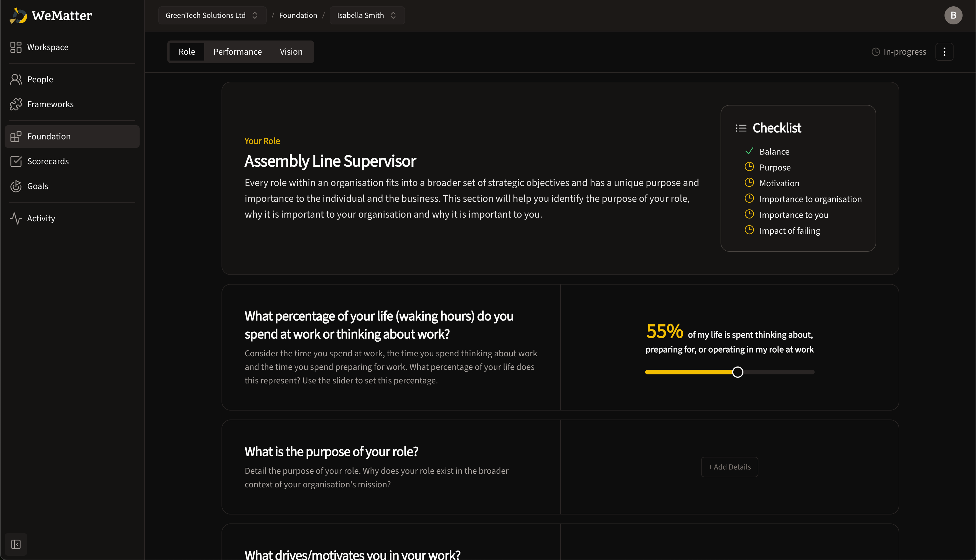Click the Checklist heading
This screenshot has width=976, height=560.
pos(777,128)
